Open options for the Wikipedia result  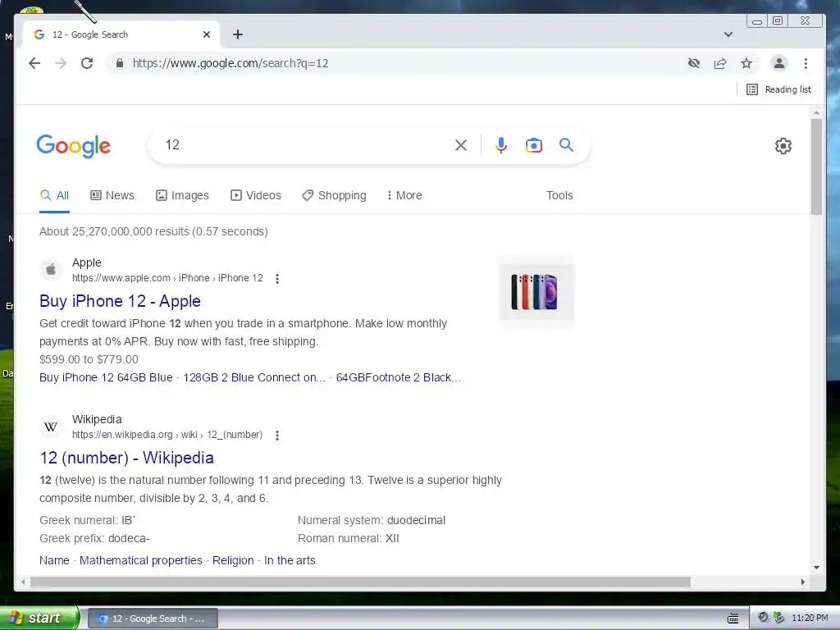tap(277, 436)
